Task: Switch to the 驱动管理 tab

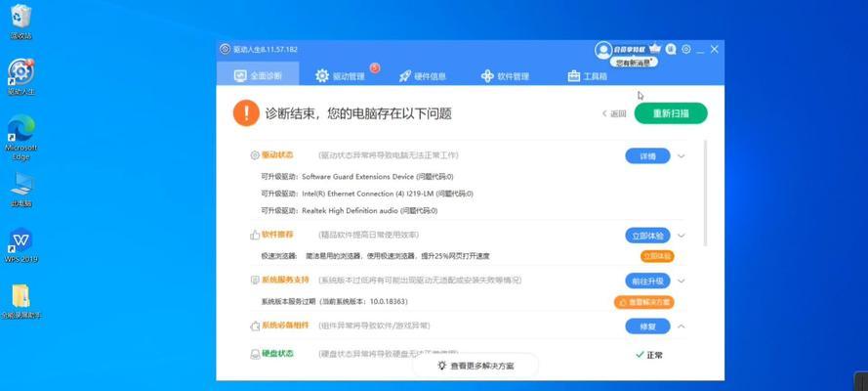Action: pos(340,76)
